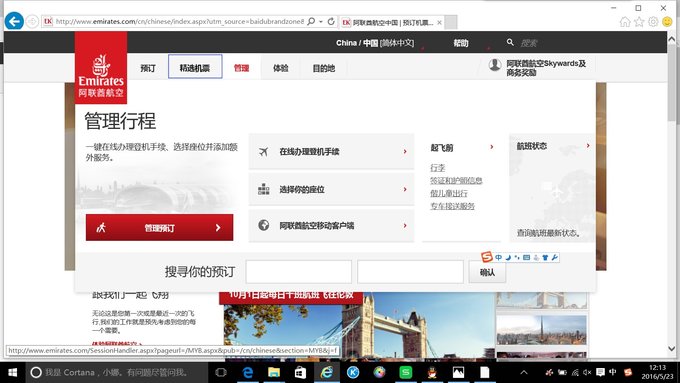Click the first booking search input field
The image size is (680, 383).
tap(299, 272)
